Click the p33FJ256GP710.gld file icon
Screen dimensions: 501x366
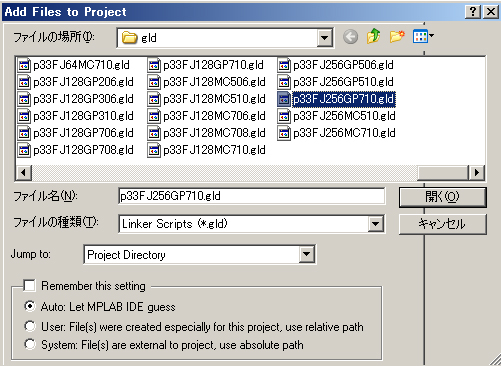(x=284, y=99)
